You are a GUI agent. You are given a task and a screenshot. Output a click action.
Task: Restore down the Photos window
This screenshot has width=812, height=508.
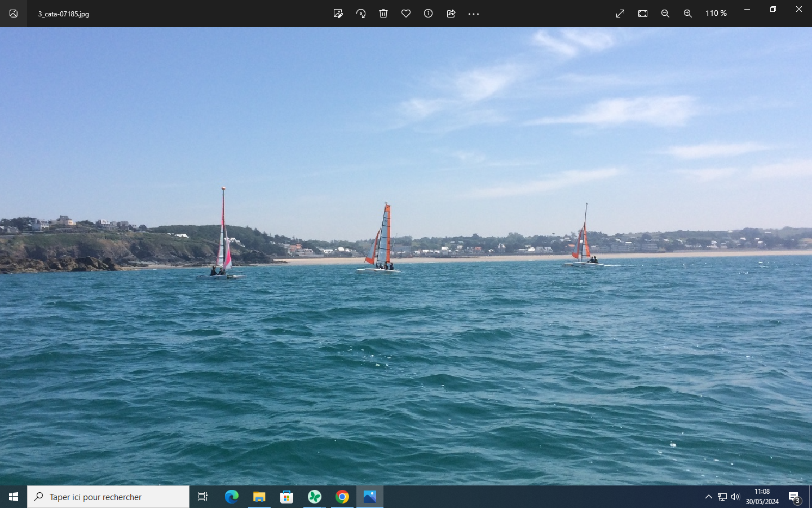[773, 9]
